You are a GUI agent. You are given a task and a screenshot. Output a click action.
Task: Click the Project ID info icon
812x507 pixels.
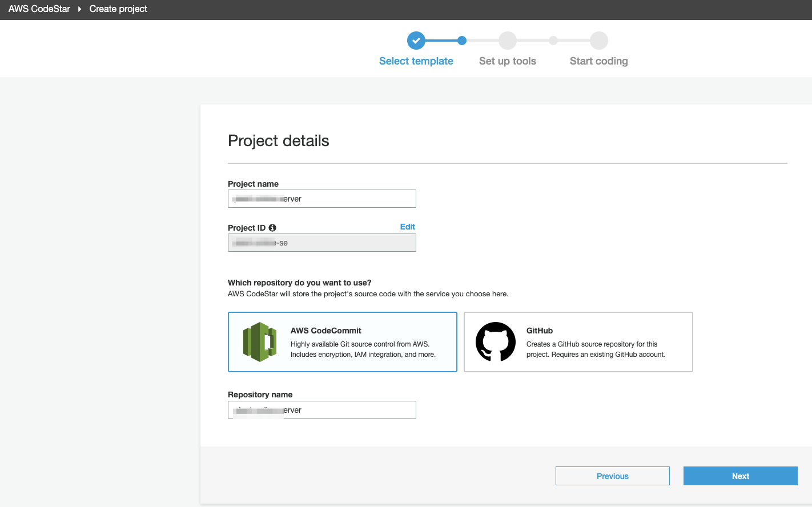pyautogui.click(x=272, y=228)
